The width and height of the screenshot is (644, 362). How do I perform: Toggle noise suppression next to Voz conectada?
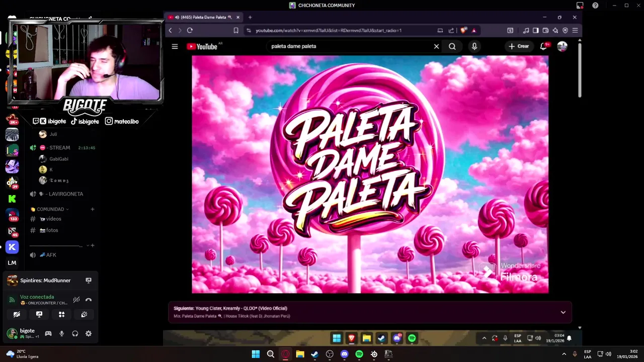pos(76,300)
